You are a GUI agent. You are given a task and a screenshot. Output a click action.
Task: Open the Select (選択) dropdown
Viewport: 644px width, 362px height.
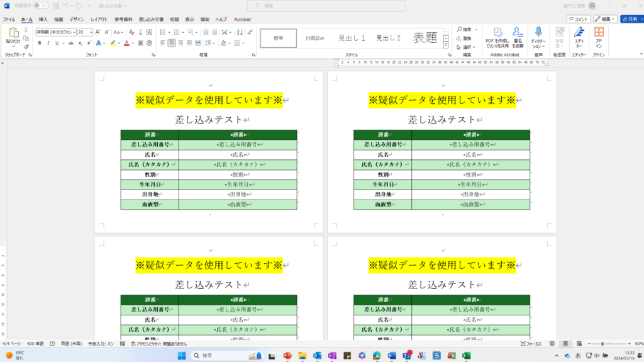tap(466, 47)
